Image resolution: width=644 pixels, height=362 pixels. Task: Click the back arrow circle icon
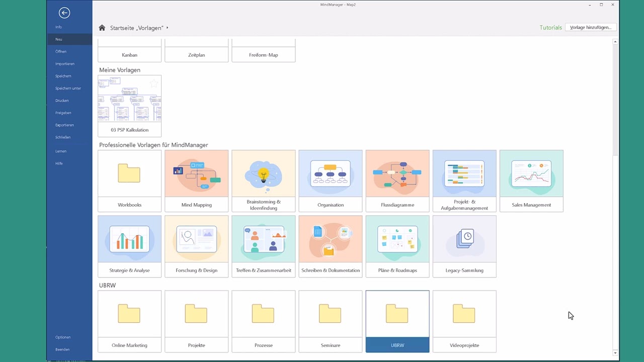[x=64, y=13]
